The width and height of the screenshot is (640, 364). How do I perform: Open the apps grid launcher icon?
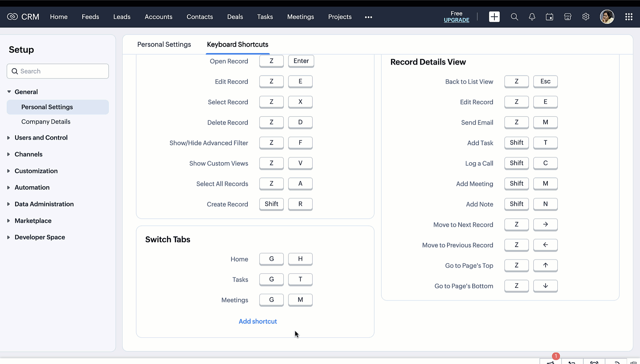(x=629, y=17)
